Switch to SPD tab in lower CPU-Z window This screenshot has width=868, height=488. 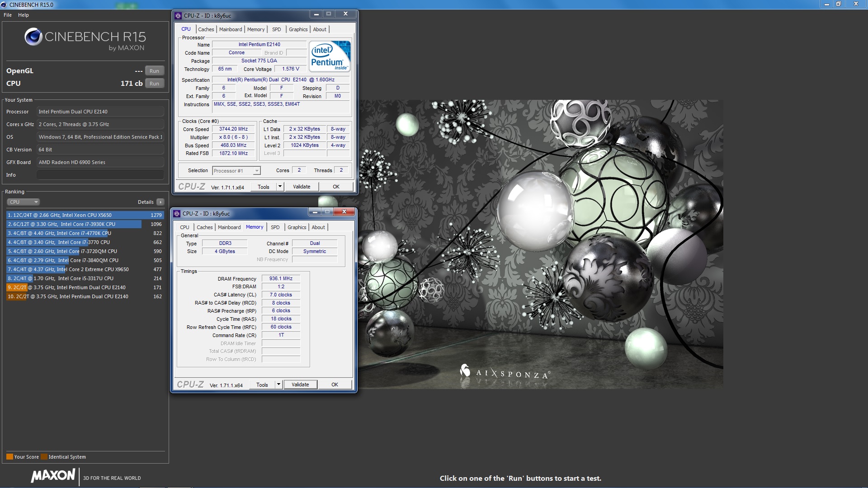tap(275, 227)
